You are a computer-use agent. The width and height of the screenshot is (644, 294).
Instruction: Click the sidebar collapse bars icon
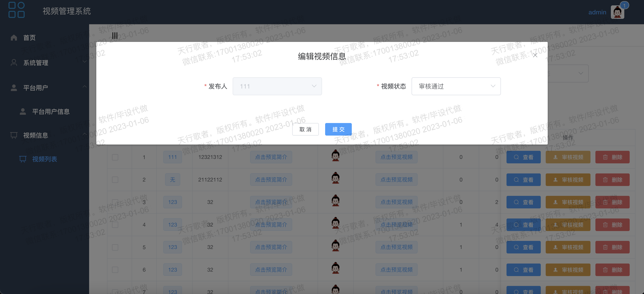click(115, 36)
